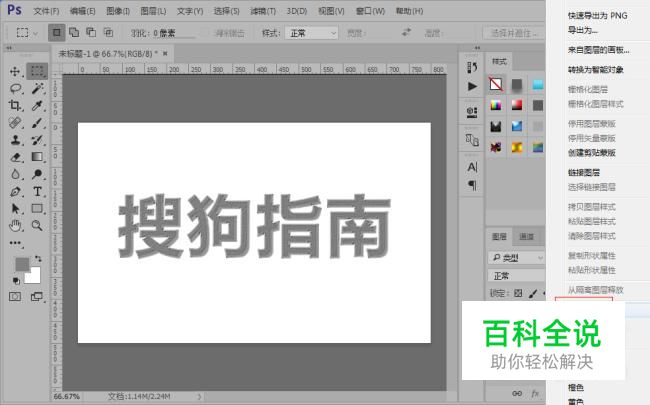Select the Healing Brush tool
The image size is (650, 405).
coord(15,123)
